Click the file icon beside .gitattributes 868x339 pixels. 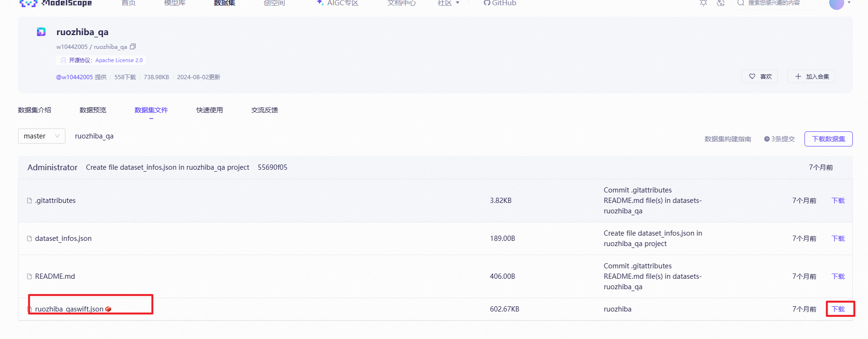pos(29,201)
